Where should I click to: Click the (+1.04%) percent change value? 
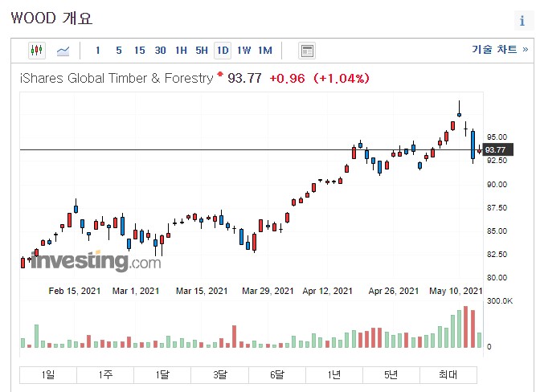(342, 79)
